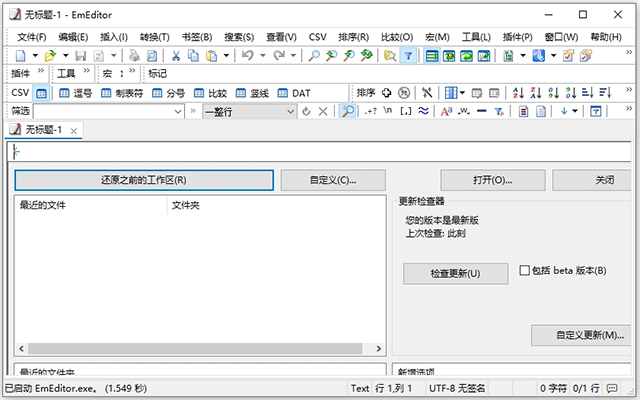Image resolution: width=640 pixels, height=400 pixels.
Task: Open dropdown arrow beside Open folder icon
Action: click(x=65, y=56)
